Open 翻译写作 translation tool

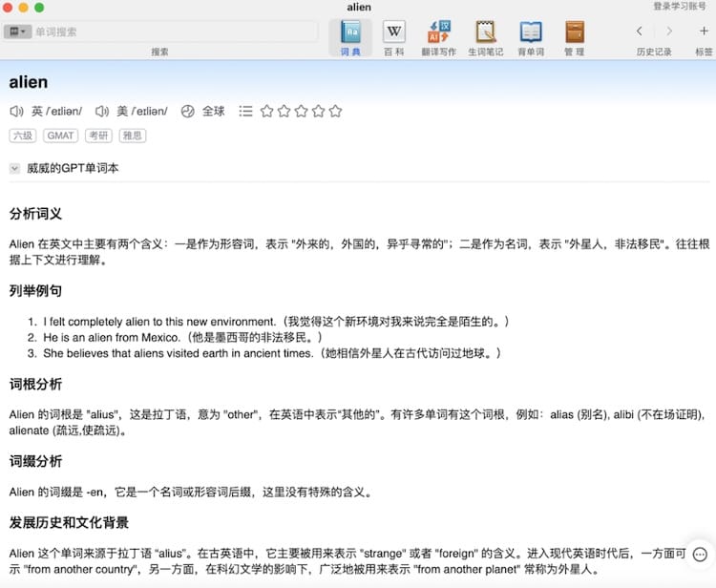coord(439,38)
